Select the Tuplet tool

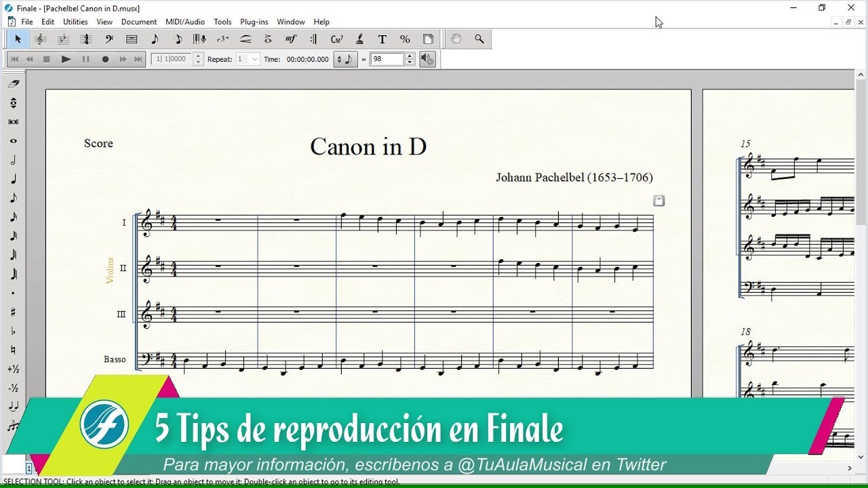coord(223,39)
